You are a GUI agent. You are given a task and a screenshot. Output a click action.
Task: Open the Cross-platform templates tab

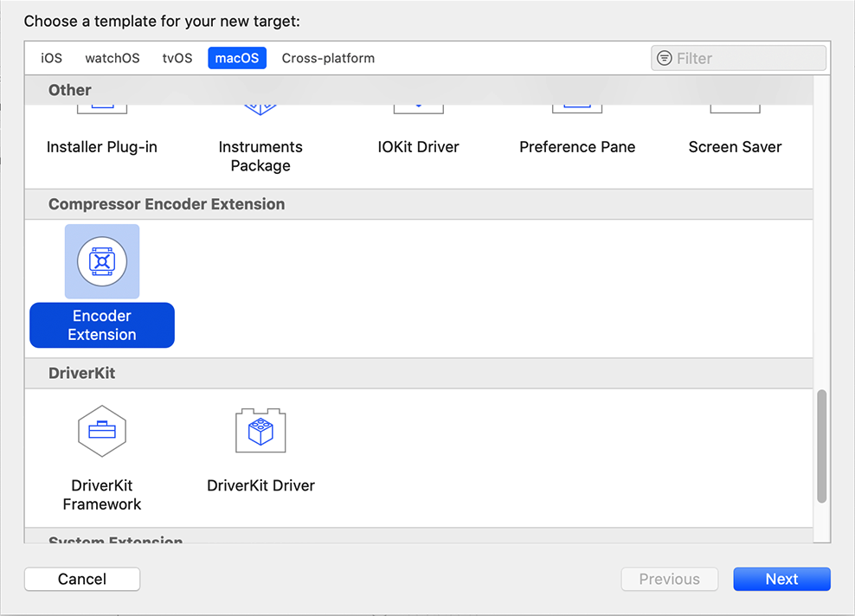328,58
